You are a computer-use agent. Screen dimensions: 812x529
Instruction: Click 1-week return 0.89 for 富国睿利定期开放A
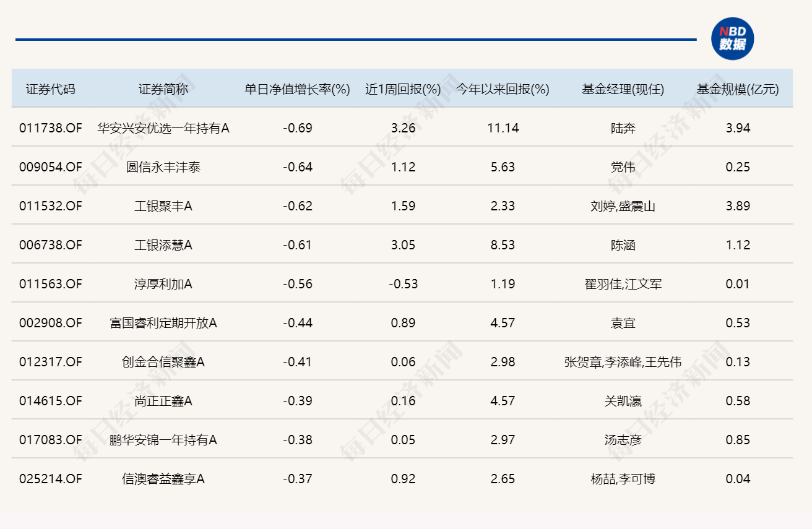(x=404, y=323)
